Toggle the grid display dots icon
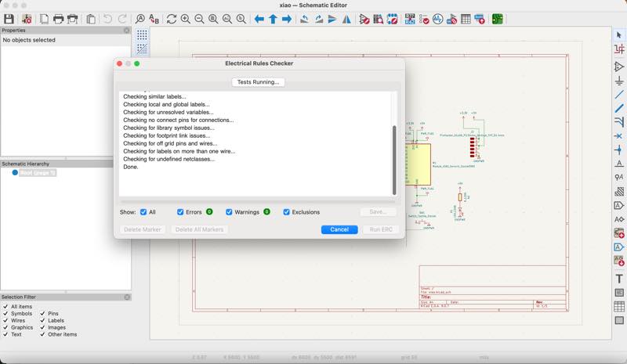This screenshot has height=364, width=627. [142, 35]
